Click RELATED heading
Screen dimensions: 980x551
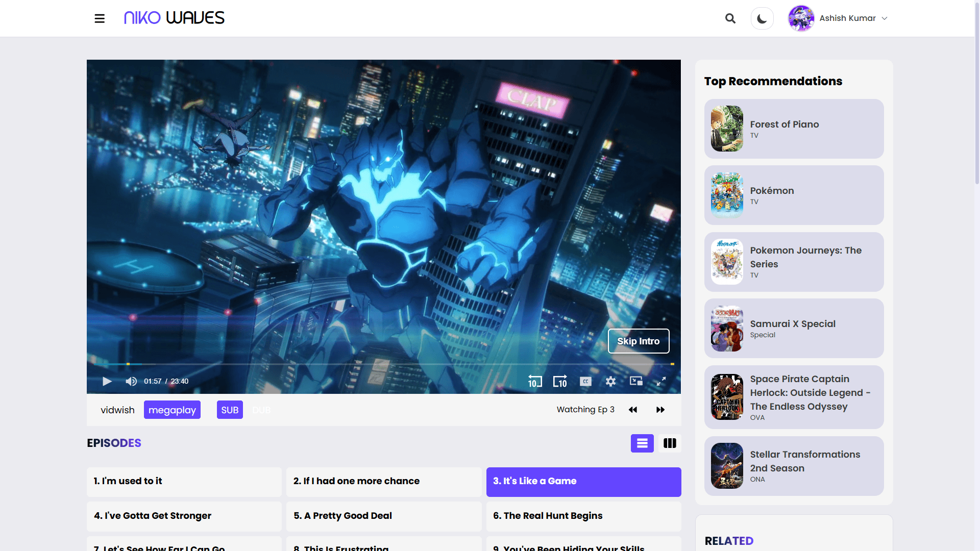(x=729, y=541)
